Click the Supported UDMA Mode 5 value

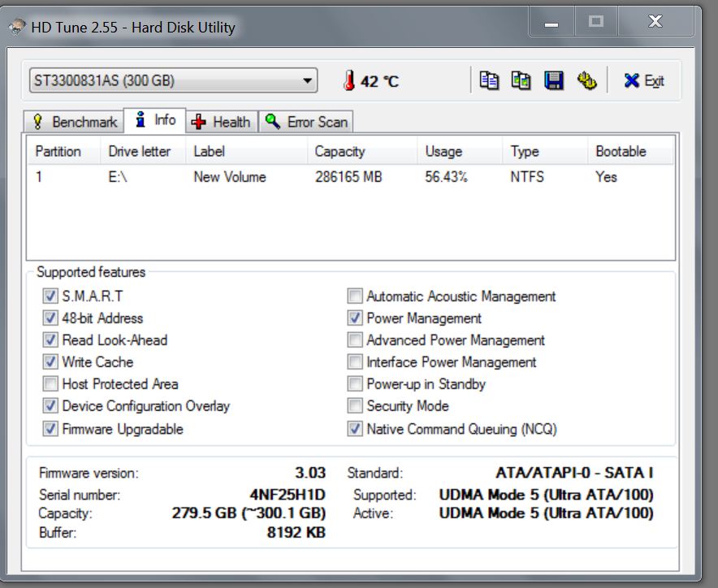(x=546, y=495)
